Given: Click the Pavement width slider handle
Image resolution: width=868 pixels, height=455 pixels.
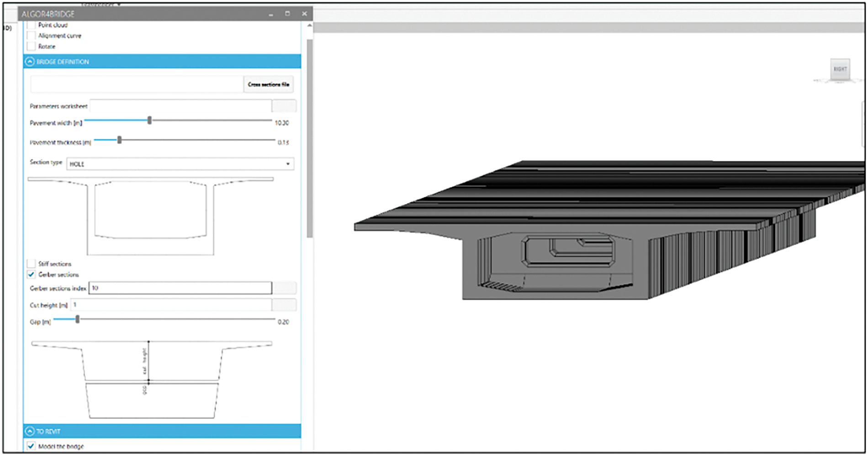Looking at the screenshot, I should (x=149, y=120).
